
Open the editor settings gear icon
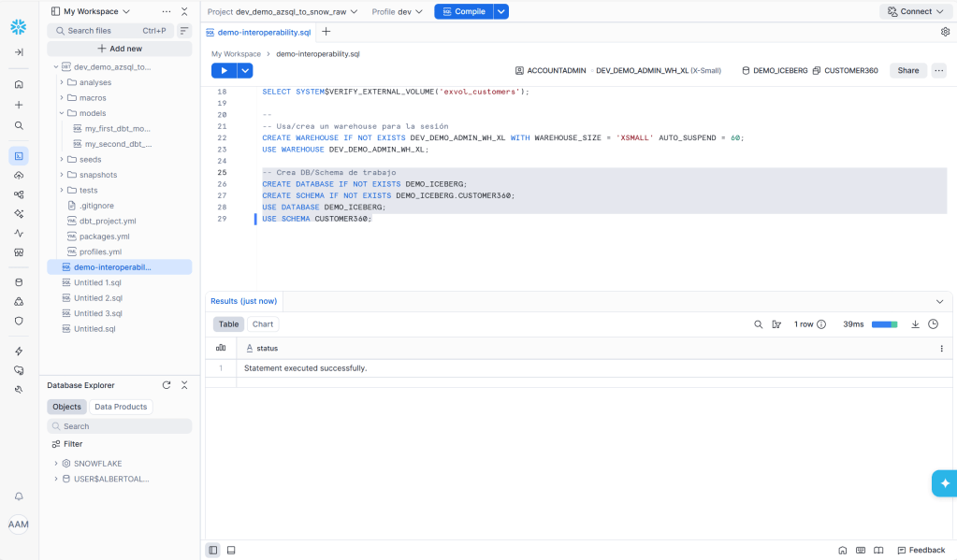tap(945, 32)
